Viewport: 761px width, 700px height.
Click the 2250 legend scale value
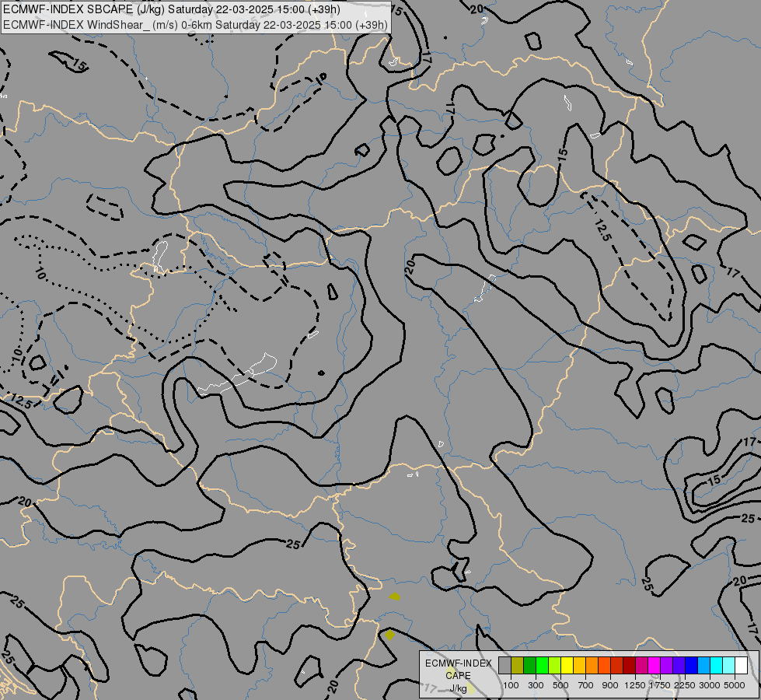[685, 685]
